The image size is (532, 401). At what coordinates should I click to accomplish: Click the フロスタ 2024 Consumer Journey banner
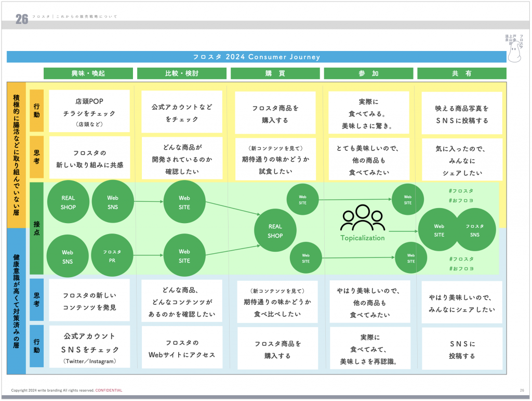256,57
